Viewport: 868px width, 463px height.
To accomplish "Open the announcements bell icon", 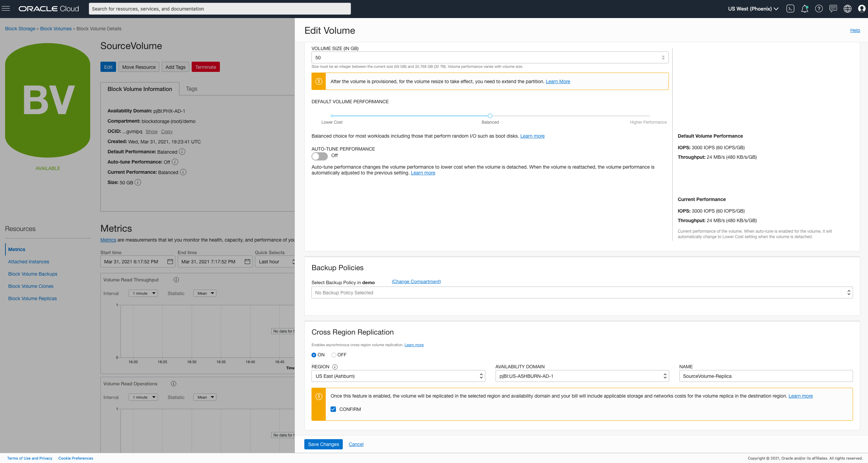I will tap(804, 9).
